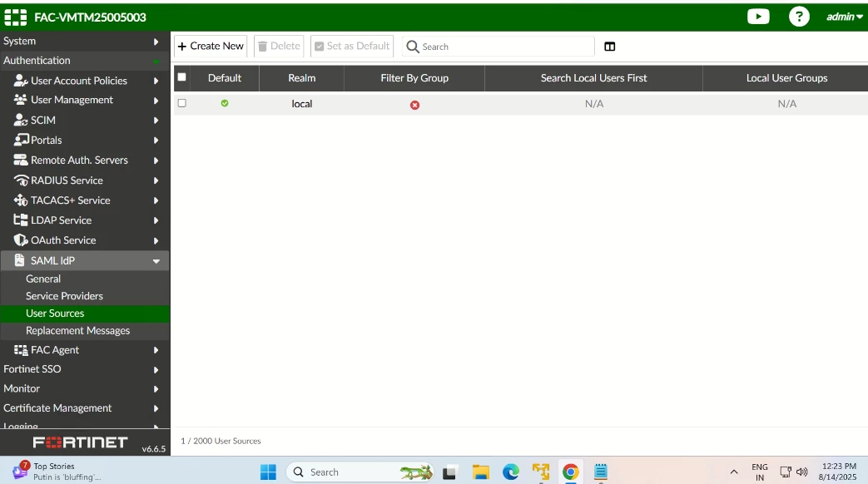
Task: Sort by the Realm column header
Action: point(302,78)
